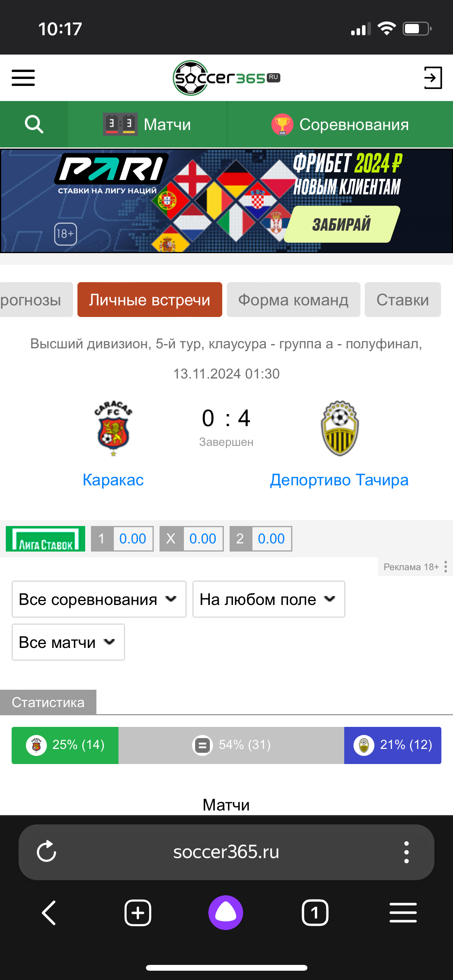Open search with magnifier icon

[34, 125]
